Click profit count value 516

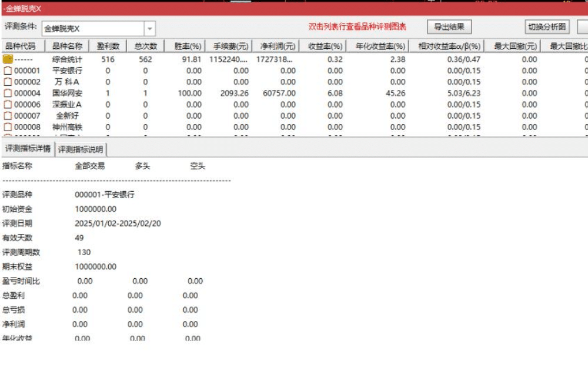[108, 59]
